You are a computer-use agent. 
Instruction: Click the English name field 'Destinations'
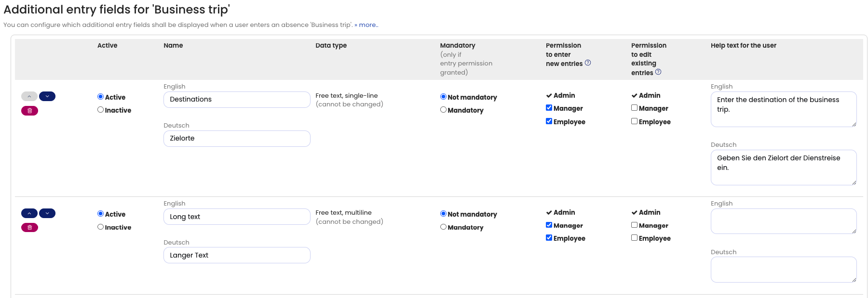pos(237,100)
